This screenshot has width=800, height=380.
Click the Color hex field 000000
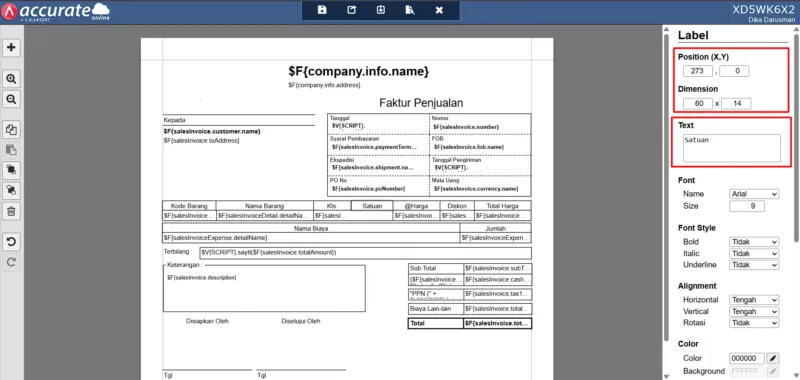coord(747,358)
